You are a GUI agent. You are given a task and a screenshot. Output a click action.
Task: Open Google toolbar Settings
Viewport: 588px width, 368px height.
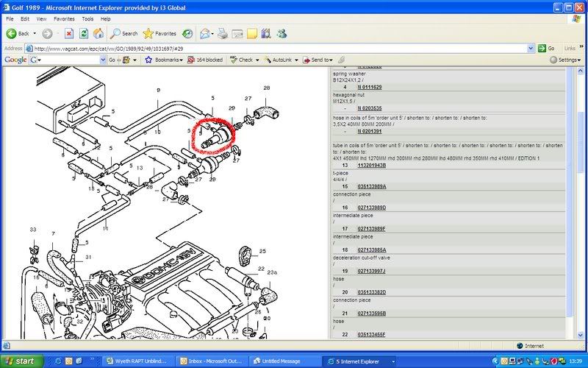[565, 60]
